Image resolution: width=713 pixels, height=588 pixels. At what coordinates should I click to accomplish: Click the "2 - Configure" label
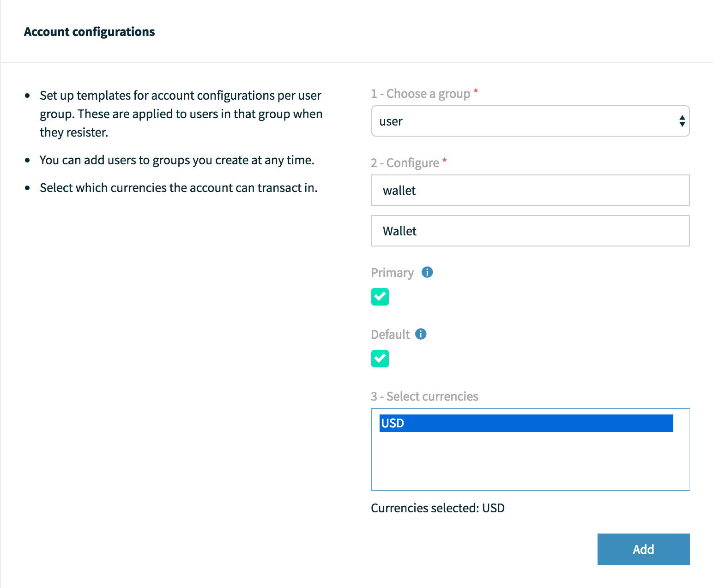(405, 163)
